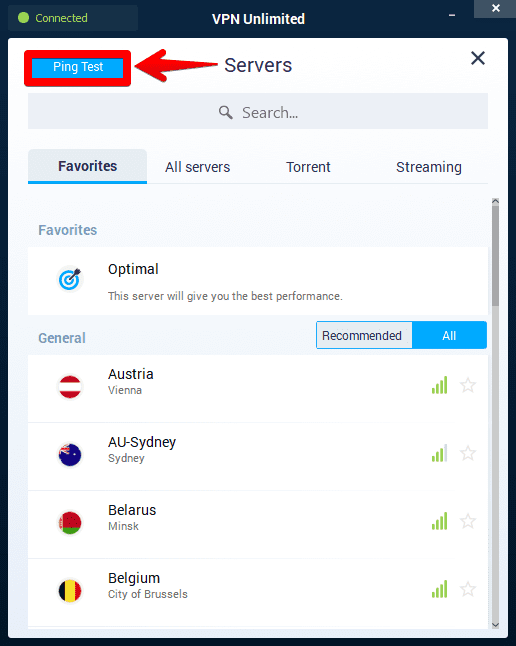Close the VPN Unlimited window
The height and width of the screenshot is (646, 516).
point(496,8)
